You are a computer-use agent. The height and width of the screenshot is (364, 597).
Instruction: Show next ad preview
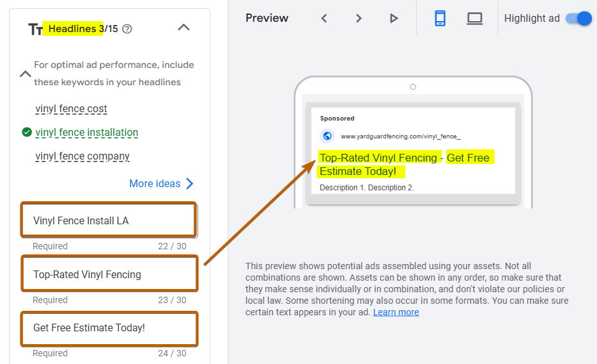[x=359, y=19]
